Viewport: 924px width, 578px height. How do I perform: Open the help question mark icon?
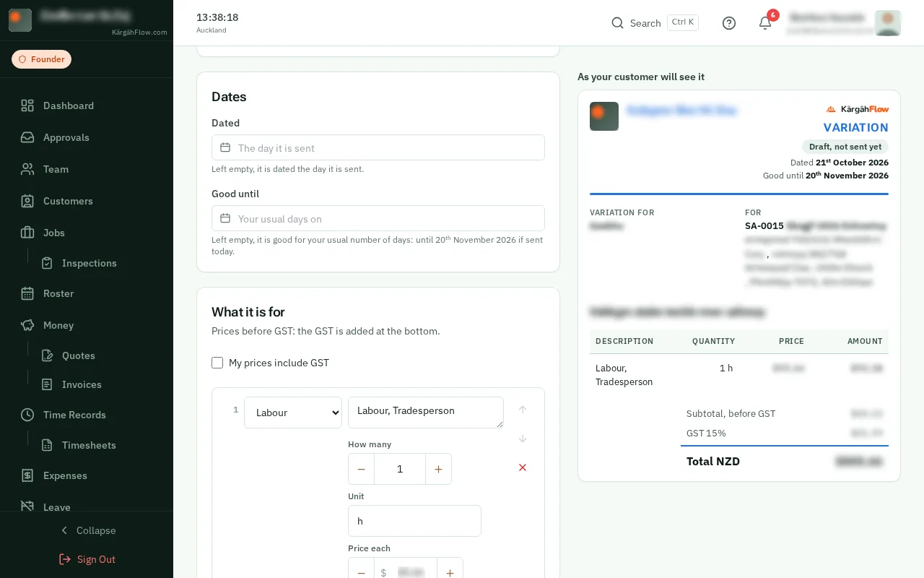tap(729, 23)
